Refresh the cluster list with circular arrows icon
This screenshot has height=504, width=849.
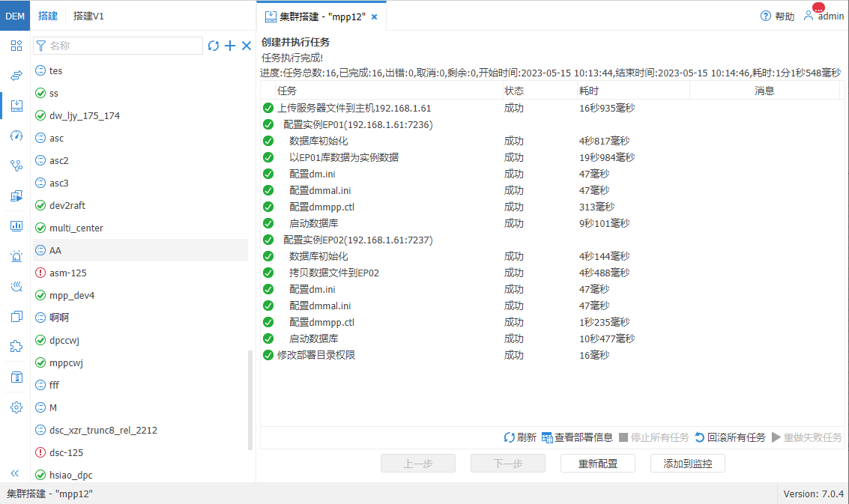coord(214,46)
